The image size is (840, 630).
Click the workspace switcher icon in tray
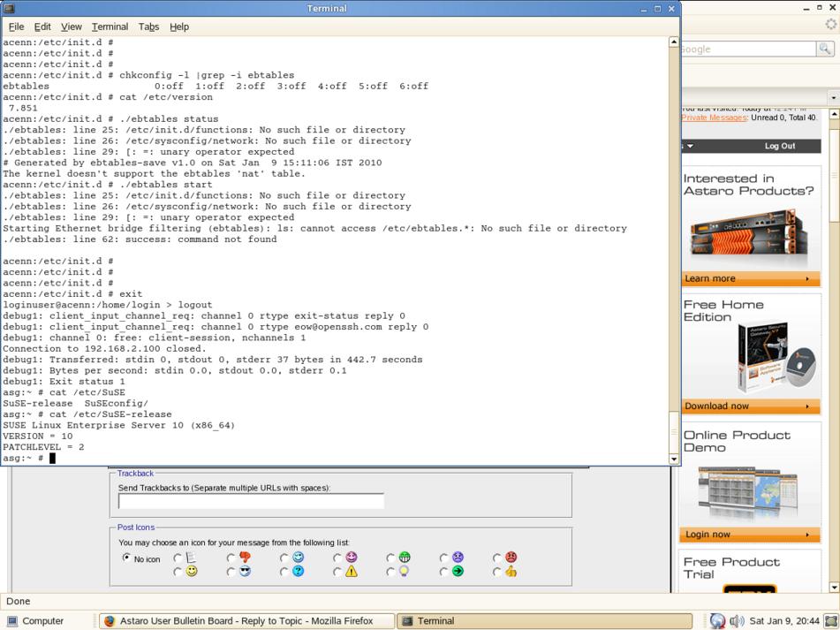pos(830,621)
